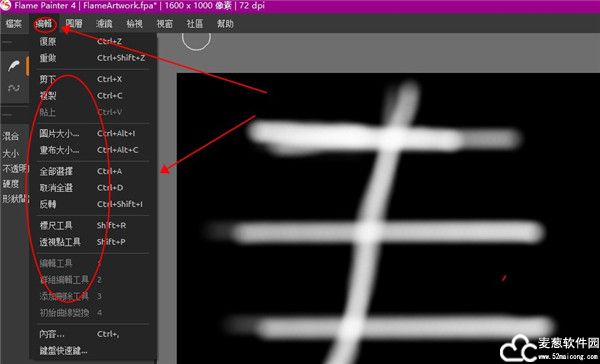This screenshot has height=364, width=600.
Task: Select the wave line tool icon
Action: click(x=14, y=88)
